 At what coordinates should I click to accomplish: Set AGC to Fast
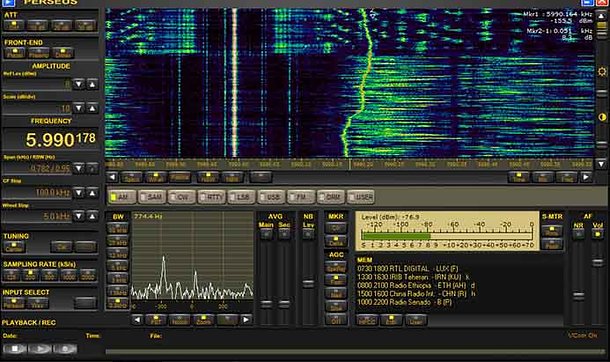tap(336, 280)
